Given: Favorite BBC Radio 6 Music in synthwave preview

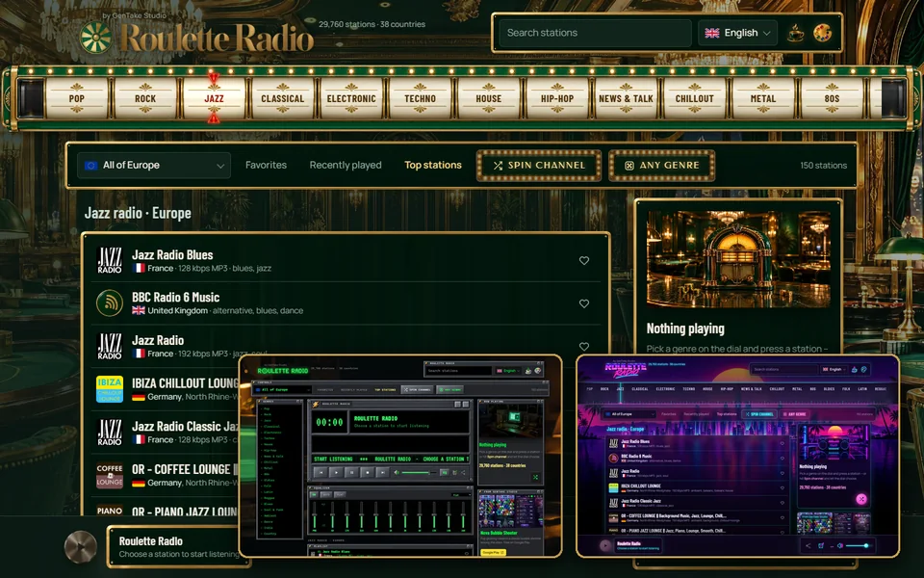Looking at the screenshot, I should 782,459.
